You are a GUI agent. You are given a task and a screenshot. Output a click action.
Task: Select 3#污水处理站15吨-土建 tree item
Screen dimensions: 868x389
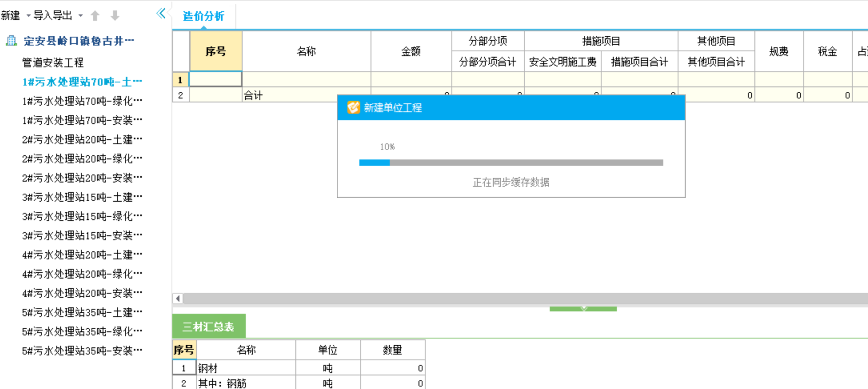click(x=82, y=197)
